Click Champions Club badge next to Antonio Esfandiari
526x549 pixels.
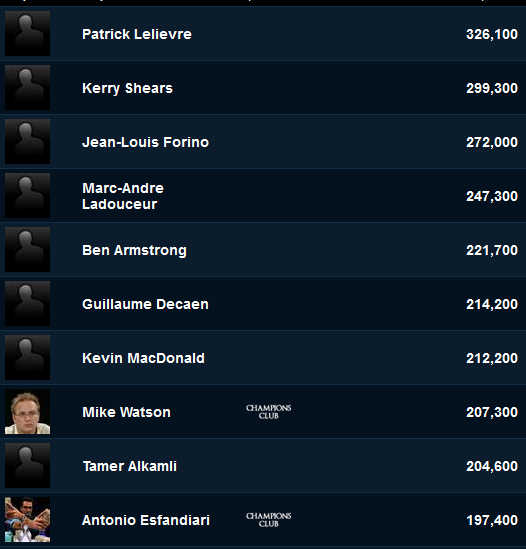[x=269, y=520]
